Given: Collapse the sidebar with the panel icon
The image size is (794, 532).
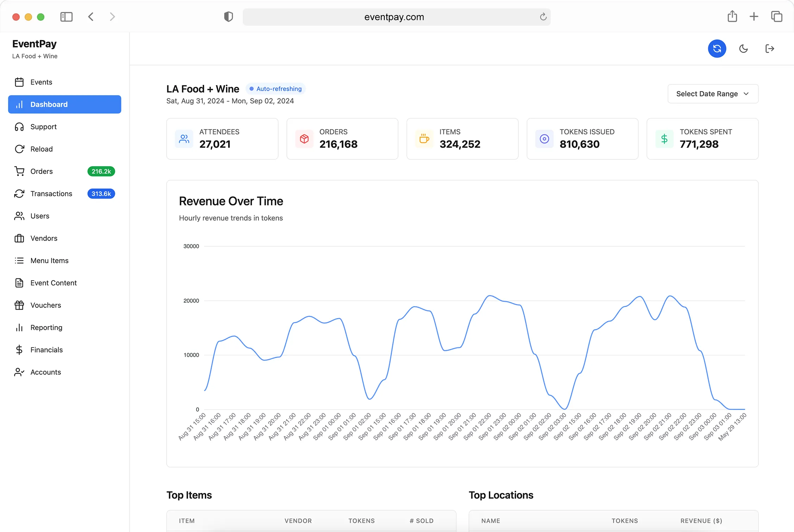Looking at the screenshot, I should click(x=67, y=17).
